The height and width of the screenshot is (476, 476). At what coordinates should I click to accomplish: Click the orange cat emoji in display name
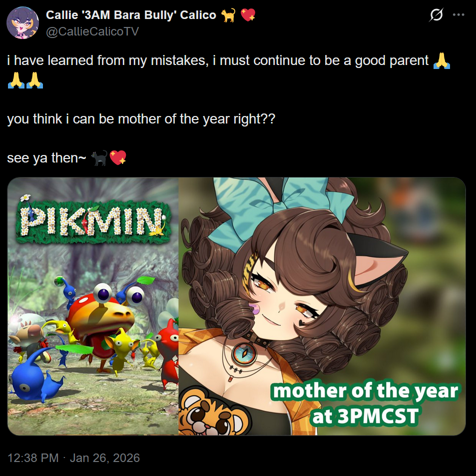[x=228, y=15]
